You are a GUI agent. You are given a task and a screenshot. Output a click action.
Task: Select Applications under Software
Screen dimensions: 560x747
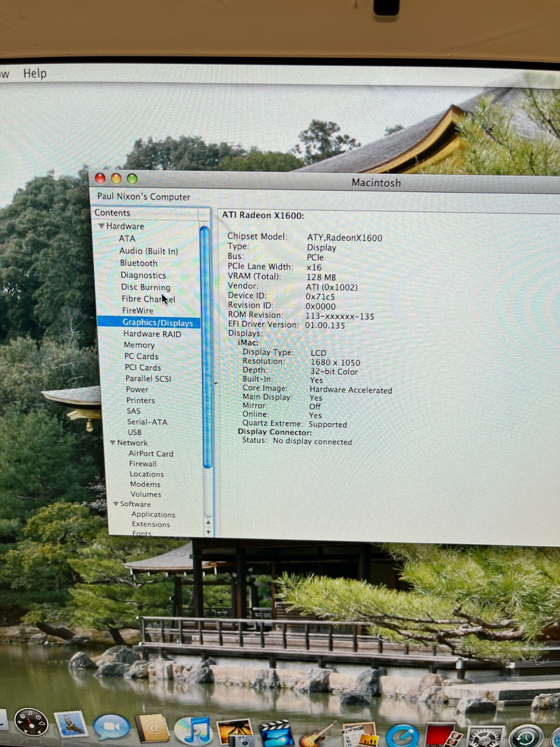(153, 514)
